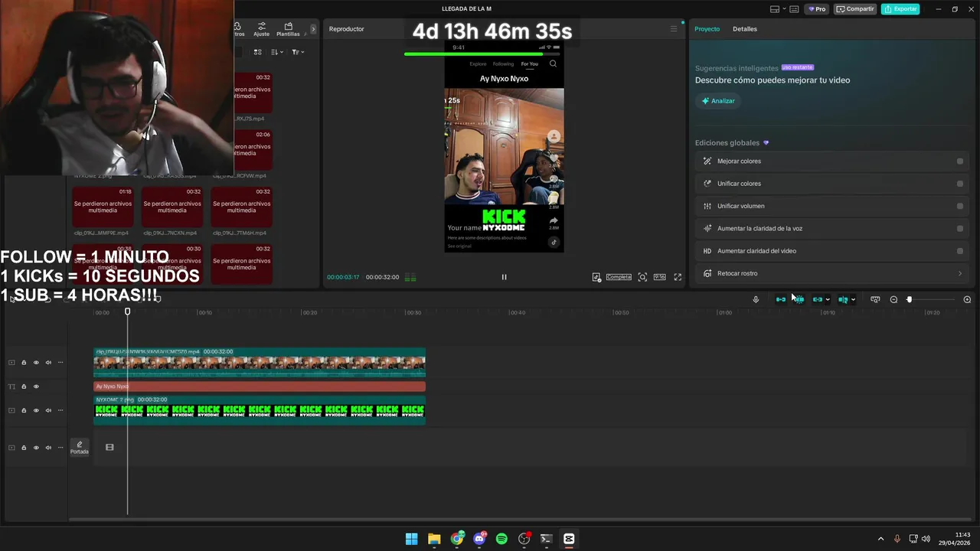Hide the text track with eye icon
Viewport: 980px width, 551px height.
click(x=36, y=386)
